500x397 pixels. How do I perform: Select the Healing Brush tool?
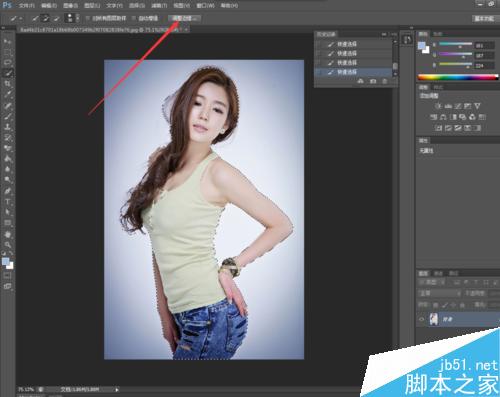7,106
